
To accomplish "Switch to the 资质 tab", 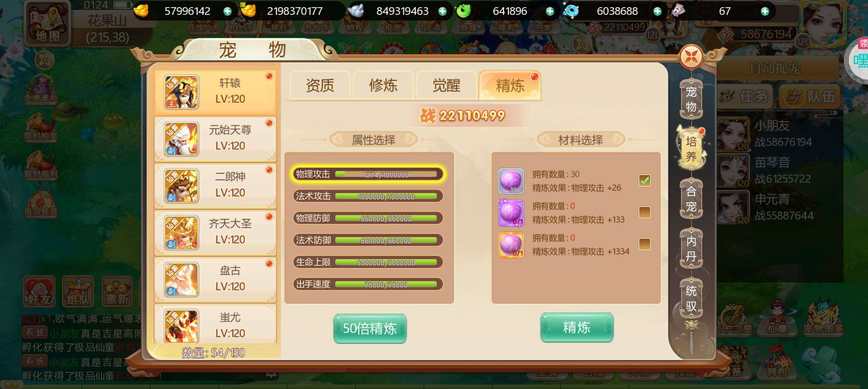I will pyautogui.click(x=320, y=85).
